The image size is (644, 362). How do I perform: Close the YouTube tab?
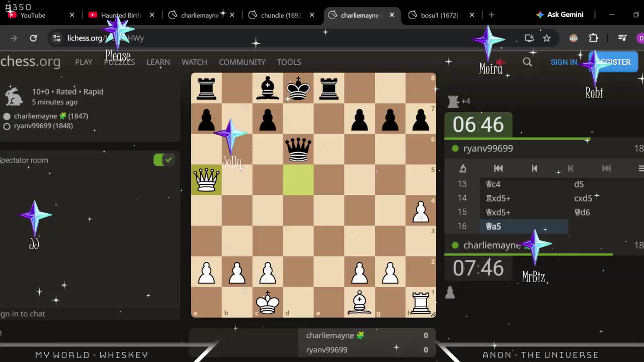72,15
